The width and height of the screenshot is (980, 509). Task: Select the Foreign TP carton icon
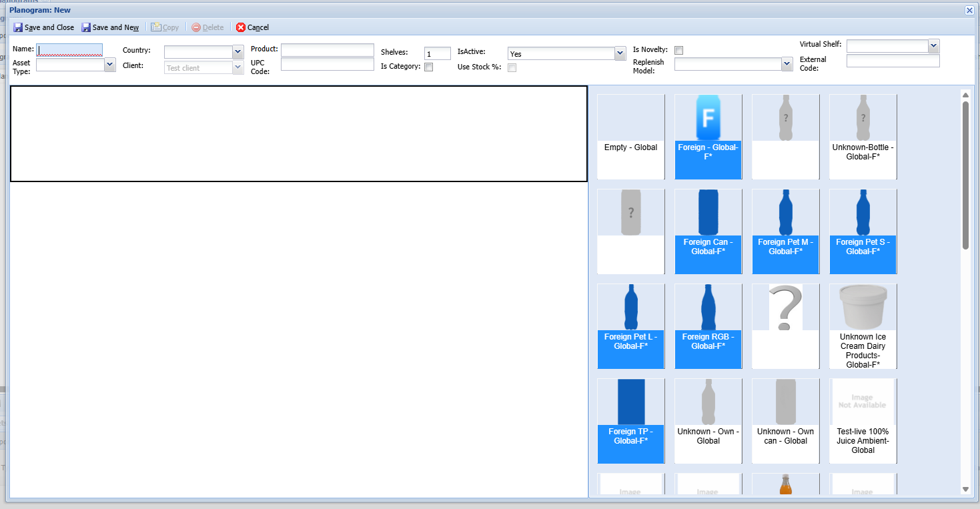coord(631,402)
